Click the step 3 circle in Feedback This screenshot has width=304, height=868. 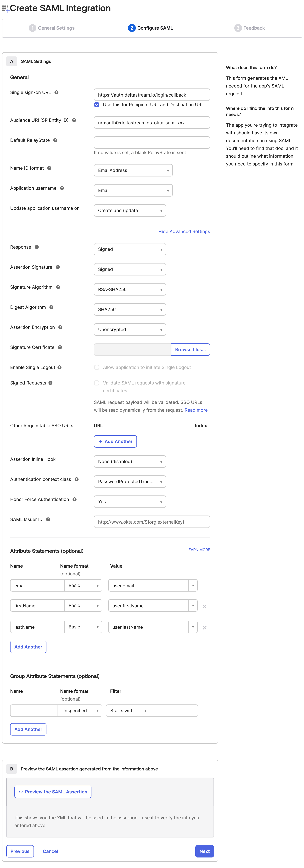pyautogui.click(x=238, y=28)
